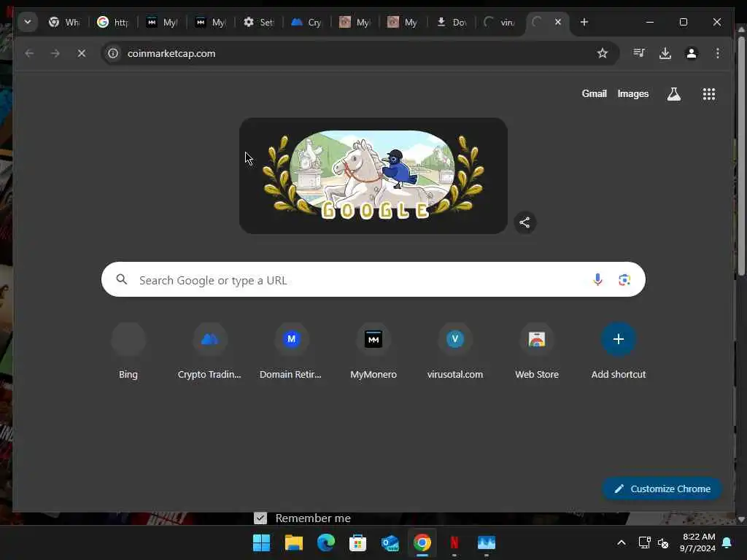Open Customize Chrome panel
Screen dimensions: 747x560
662,489
